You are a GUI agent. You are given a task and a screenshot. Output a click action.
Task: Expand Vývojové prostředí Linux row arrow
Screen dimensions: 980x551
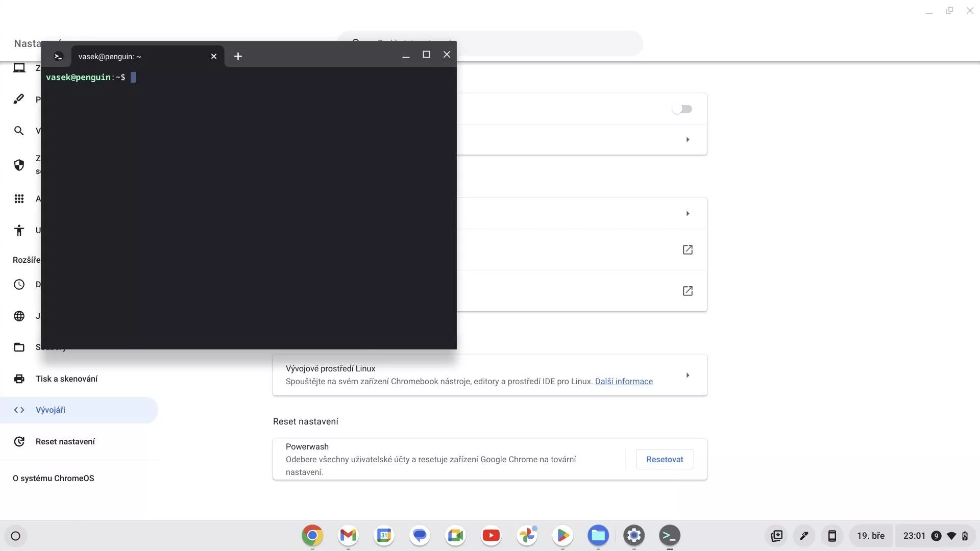[x=688, y=375]
